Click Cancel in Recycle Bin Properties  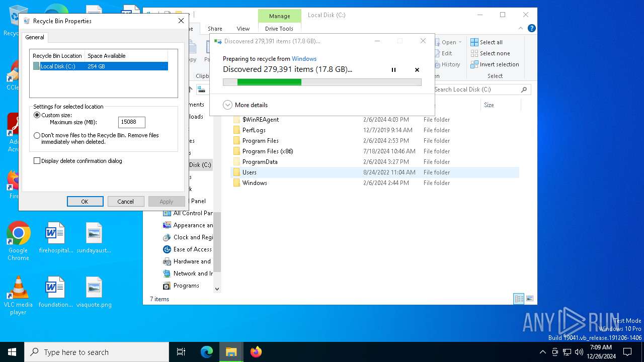(126, 202)
